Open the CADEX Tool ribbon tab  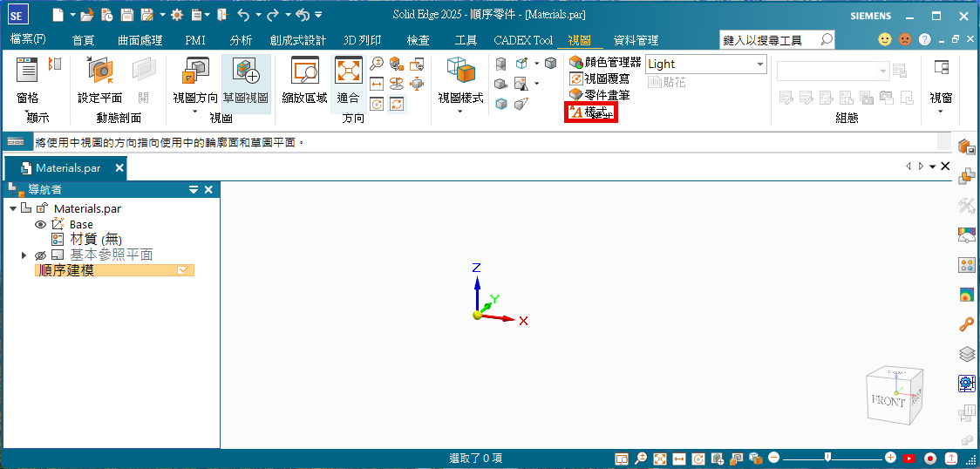click(523, 41)
